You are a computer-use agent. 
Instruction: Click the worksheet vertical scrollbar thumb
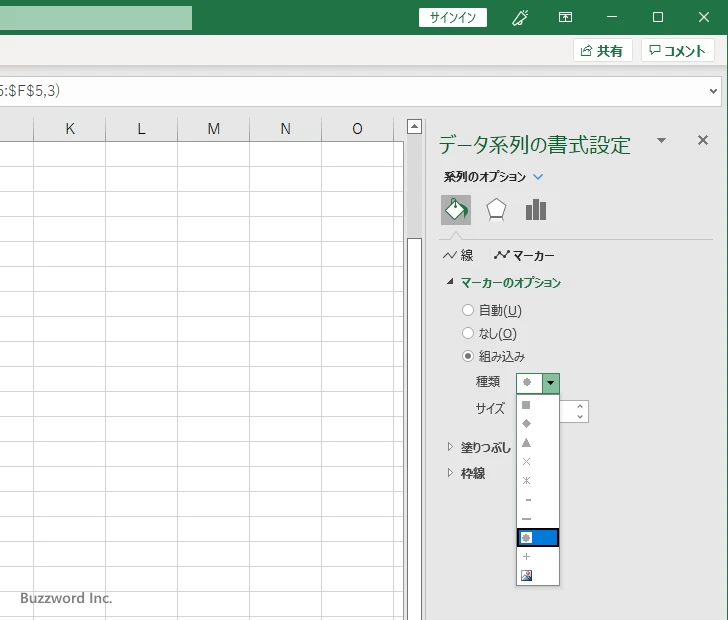tap(414, 427)
